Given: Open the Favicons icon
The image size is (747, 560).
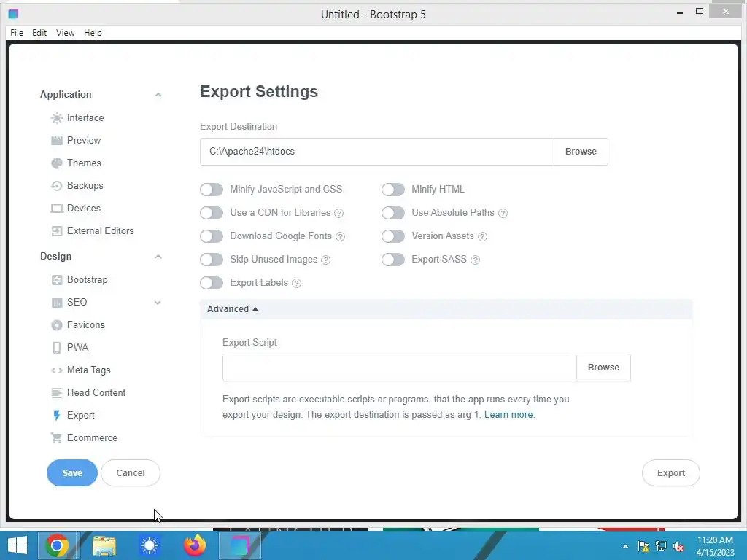Looking at the screenshot, I should click(57, 324).
